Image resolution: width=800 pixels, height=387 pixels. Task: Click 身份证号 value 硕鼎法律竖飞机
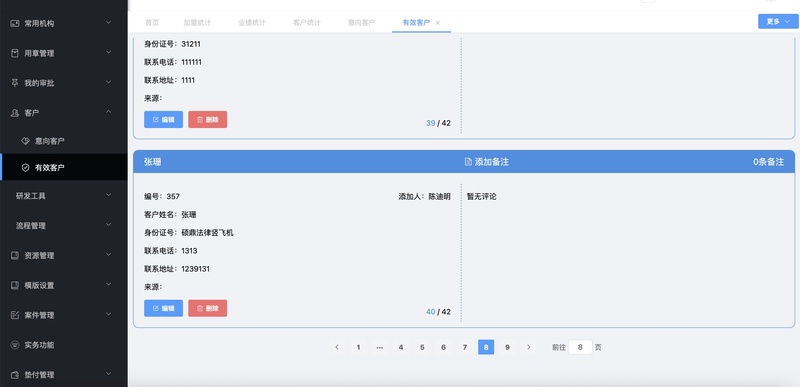[208, 233]
